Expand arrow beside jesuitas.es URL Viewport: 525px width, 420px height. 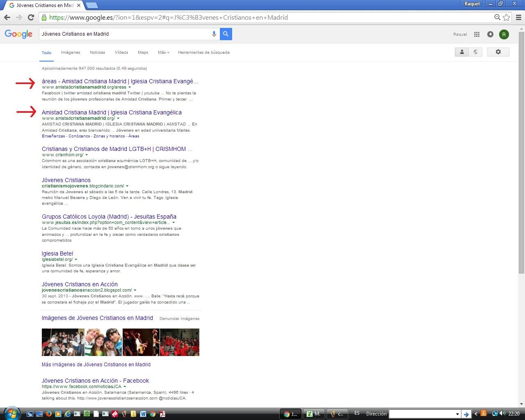pos(173,222)
